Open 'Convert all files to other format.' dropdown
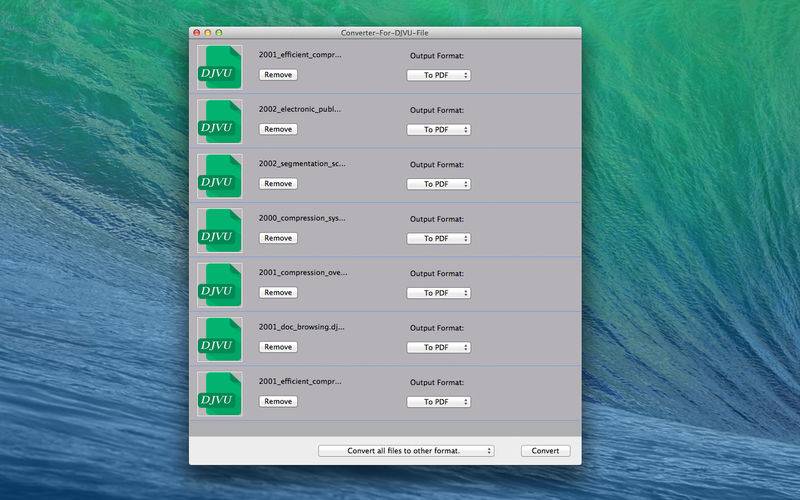The image size is (800, 500). pyautogui.click(x=406, y=451)
